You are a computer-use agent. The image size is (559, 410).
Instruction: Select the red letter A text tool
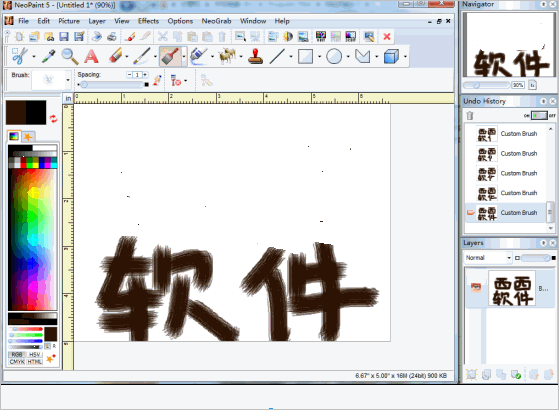(x=91, y=56)
